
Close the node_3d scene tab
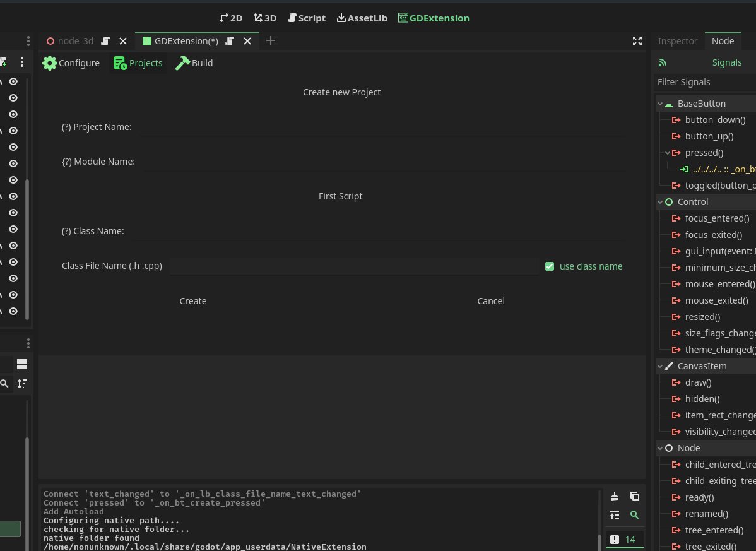point(123,41)
